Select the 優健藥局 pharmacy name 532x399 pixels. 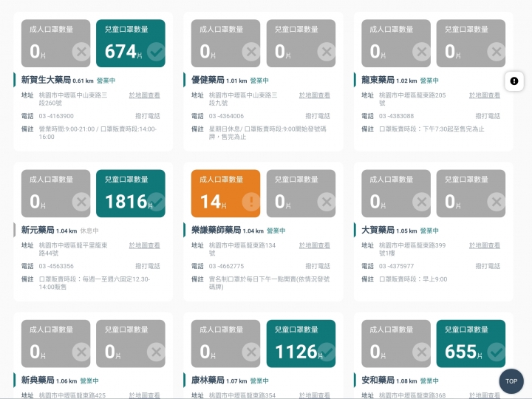208,80
